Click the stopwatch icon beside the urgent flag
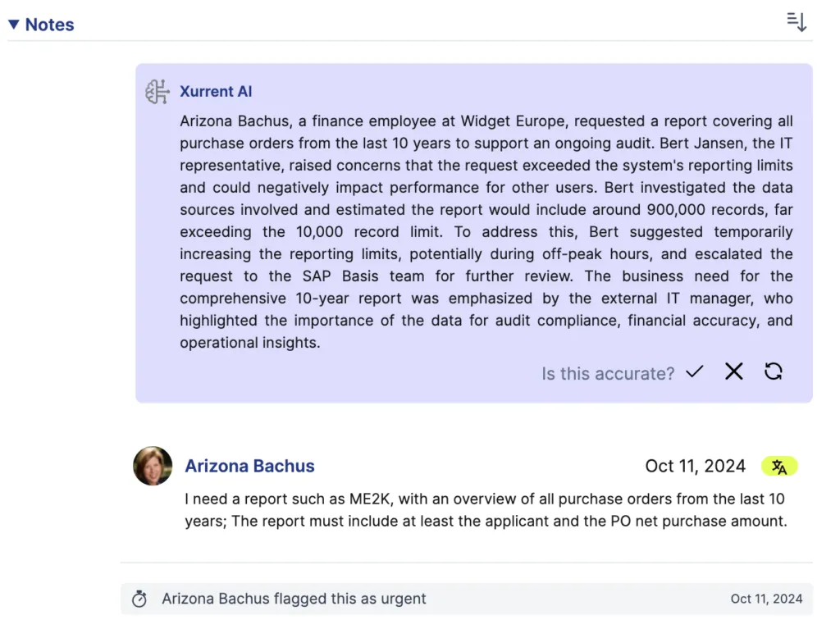Screen dimensions: 840x629 click(x=139, y=599)
